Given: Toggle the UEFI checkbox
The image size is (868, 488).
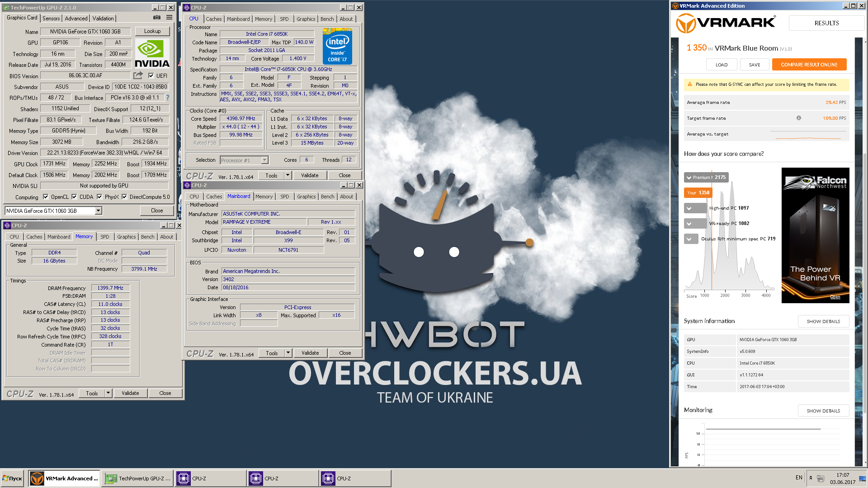Looking at the screenshot, I should pyautogui.click(x=151, y=75).
